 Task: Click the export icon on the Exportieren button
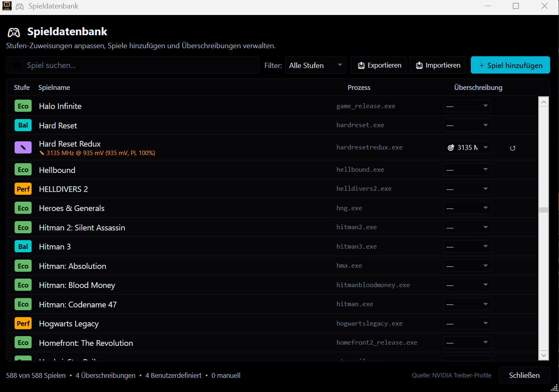point(361,65)
